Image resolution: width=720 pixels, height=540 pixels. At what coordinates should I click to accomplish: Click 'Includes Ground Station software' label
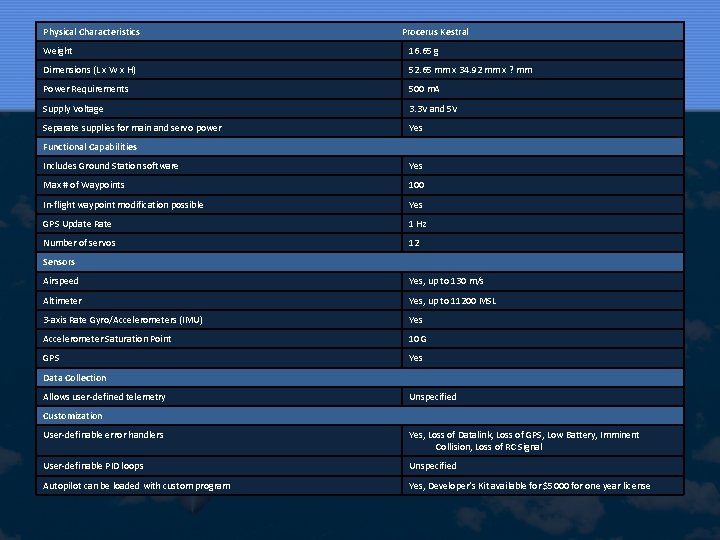(x=111, y=166)
